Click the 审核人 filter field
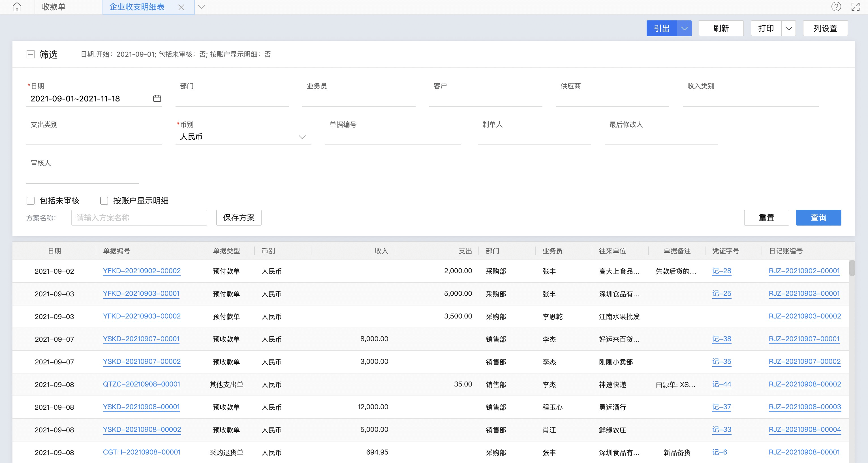Screen dimensions: 868x463 (x=83, y=175)
